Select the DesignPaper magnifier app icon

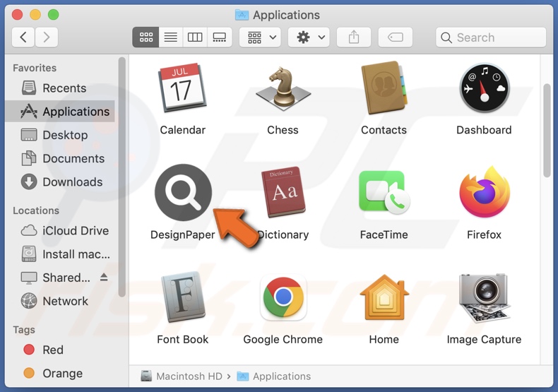pos(183,192)
